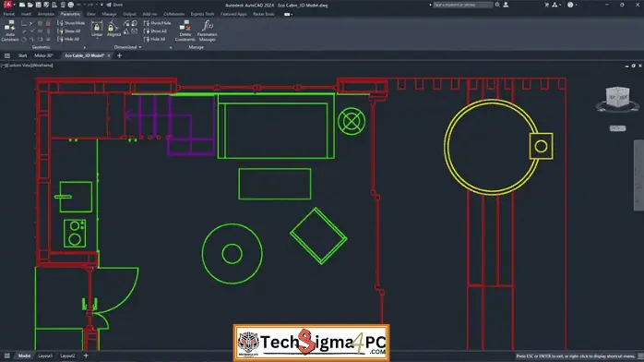Click the viewport Custom View control label
Viewport: 644px width, 362px height.
click(x=20, y=66)
